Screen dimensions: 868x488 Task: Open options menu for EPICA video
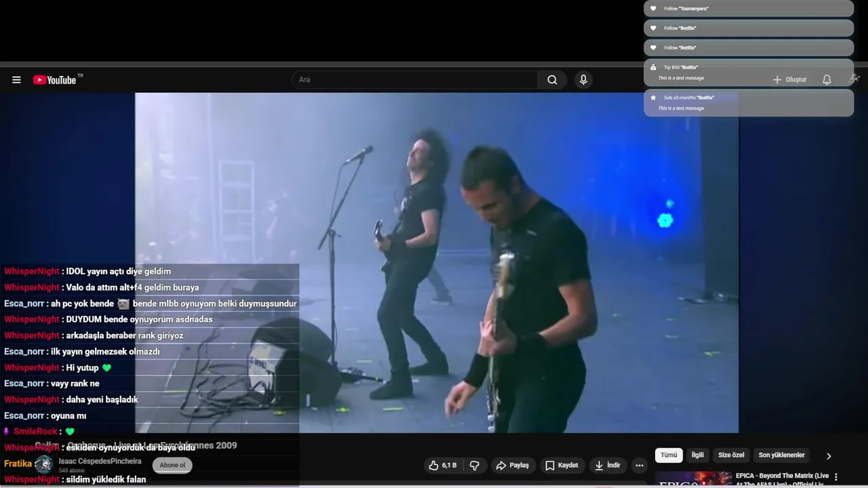point(835,476)
